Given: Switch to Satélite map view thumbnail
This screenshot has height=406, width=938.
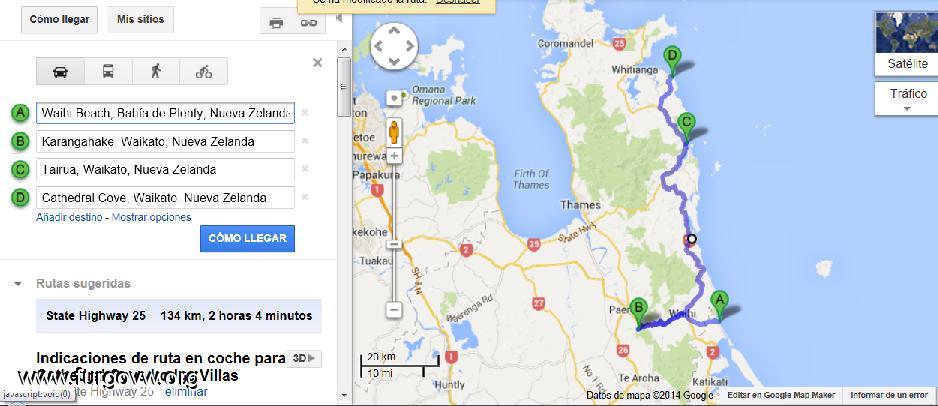Looking at the screenshot, I should (x=906, y=44).
